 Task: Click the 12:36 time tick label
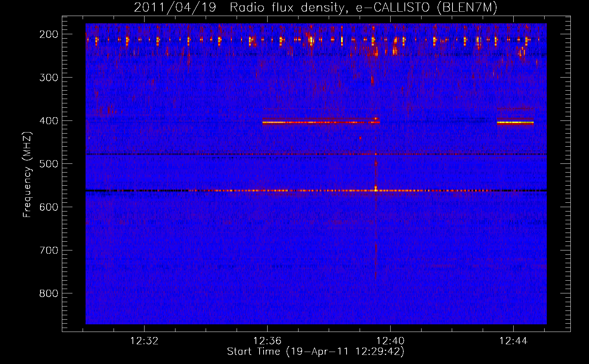click(268, 341)
